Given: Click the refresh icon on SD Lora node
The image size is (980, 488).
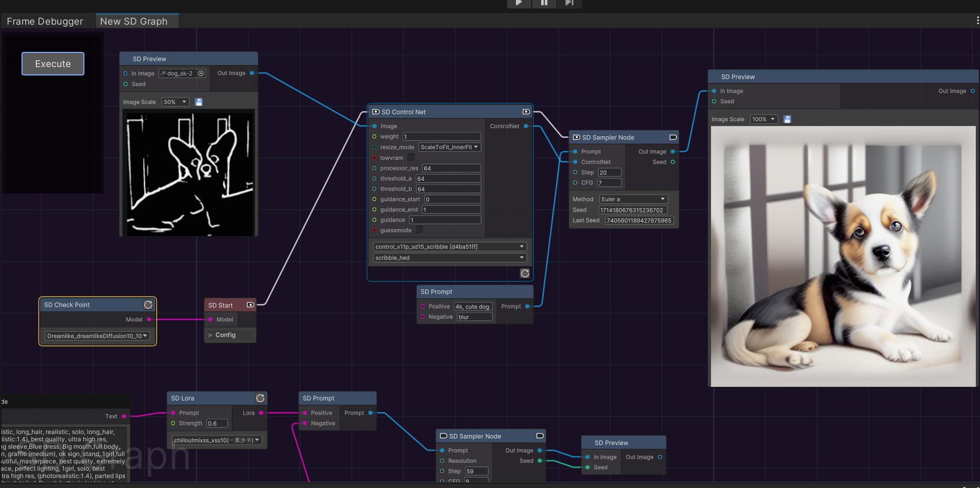Looking at the screenshot, I should 260,398.
